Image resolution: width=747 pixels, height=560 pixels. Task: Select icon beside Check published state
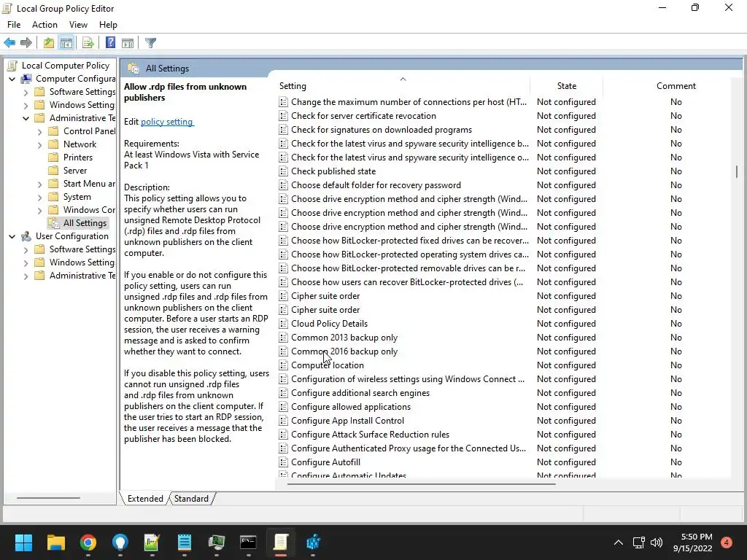pos(283,171)
